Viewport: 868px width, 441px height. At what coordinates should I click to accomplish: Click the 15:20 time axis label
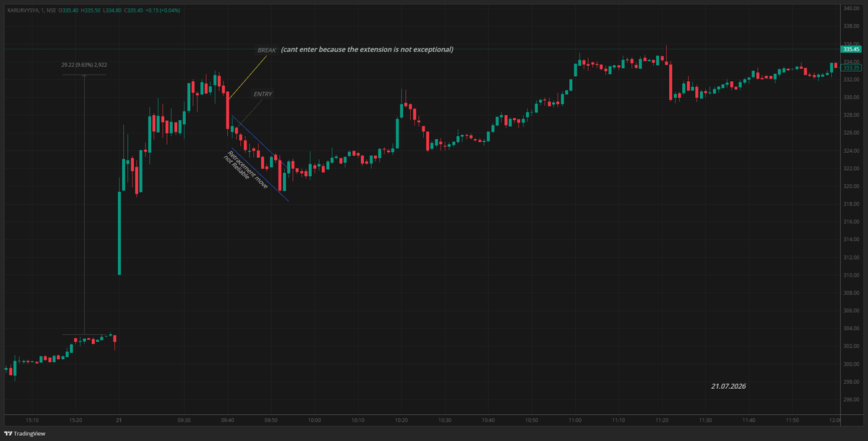(x=75, y=420)
